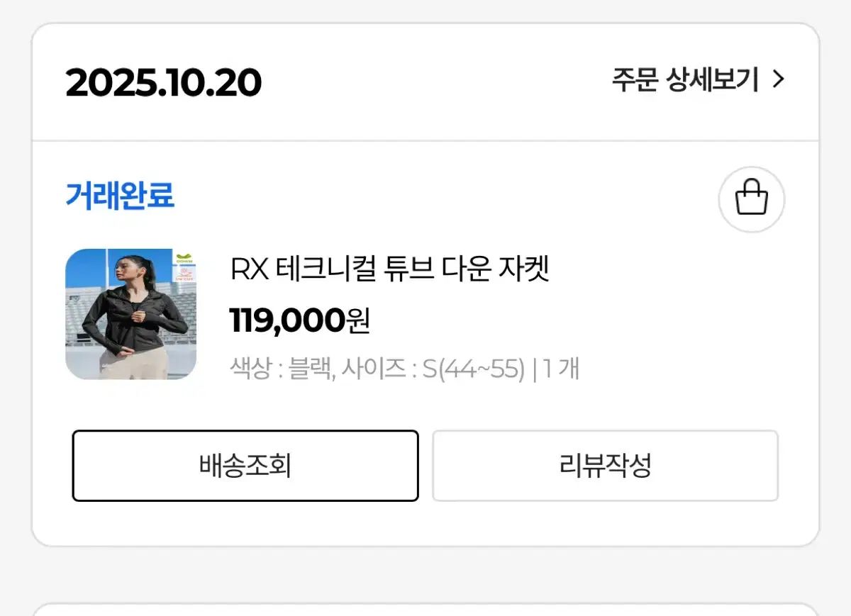This screenshot has height=616, width=851.
Task: Tap the RX brand prefix in title
Action: (x=250, y=269)
